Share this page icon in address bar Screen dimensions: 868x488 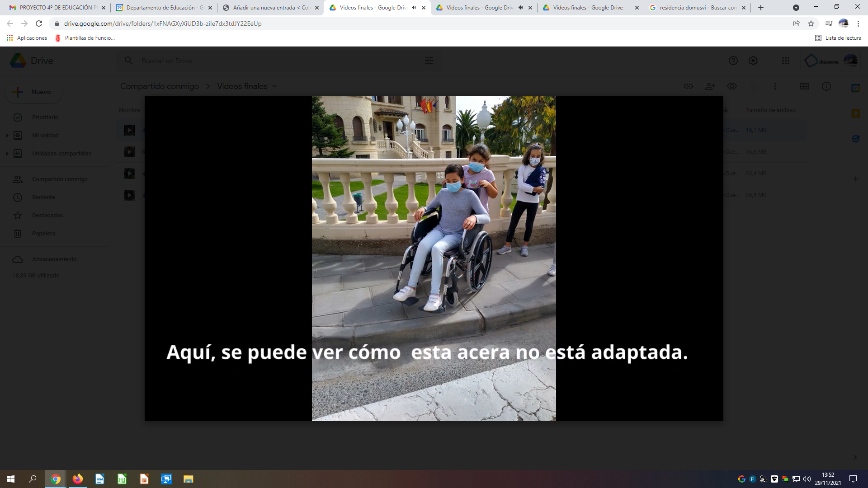pos(797,23)
